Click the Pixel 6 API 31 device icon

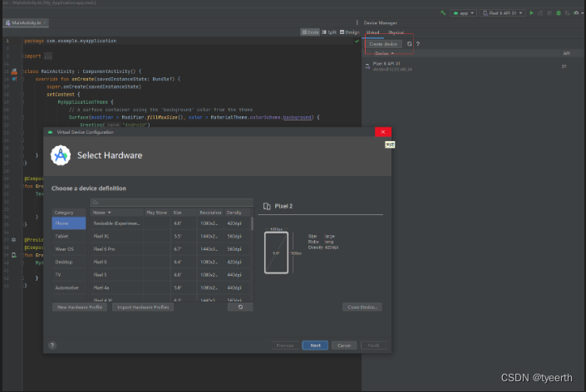coord(367,66)
